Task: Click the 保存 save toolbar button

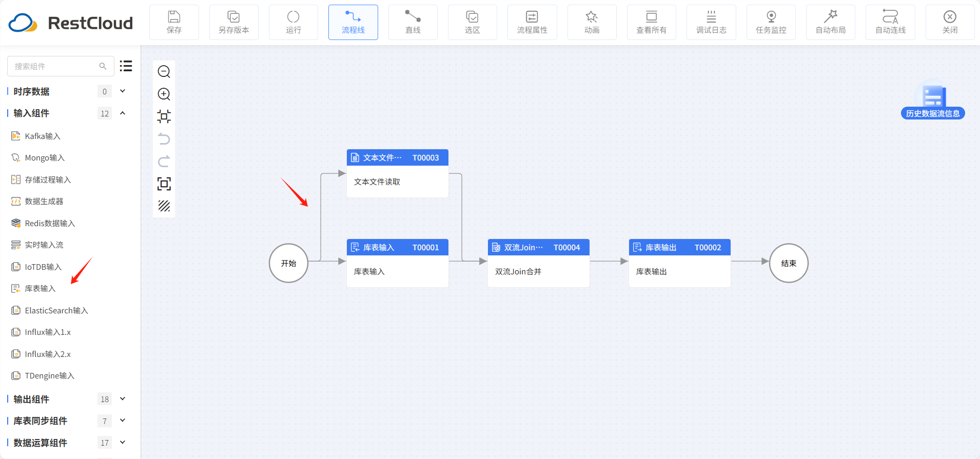Action: click(174, 23)
